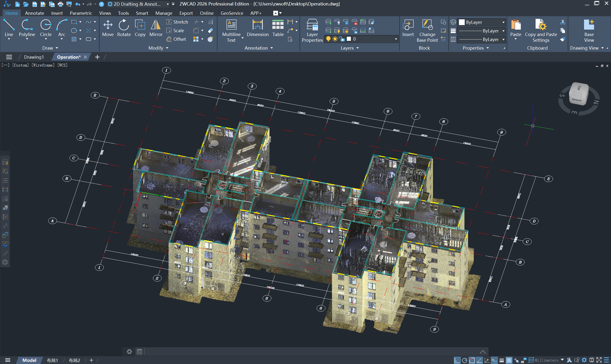The width and height of the screenshot is (611, 364).
Task: Click the Insert block icon
Action: click(408, 28)
